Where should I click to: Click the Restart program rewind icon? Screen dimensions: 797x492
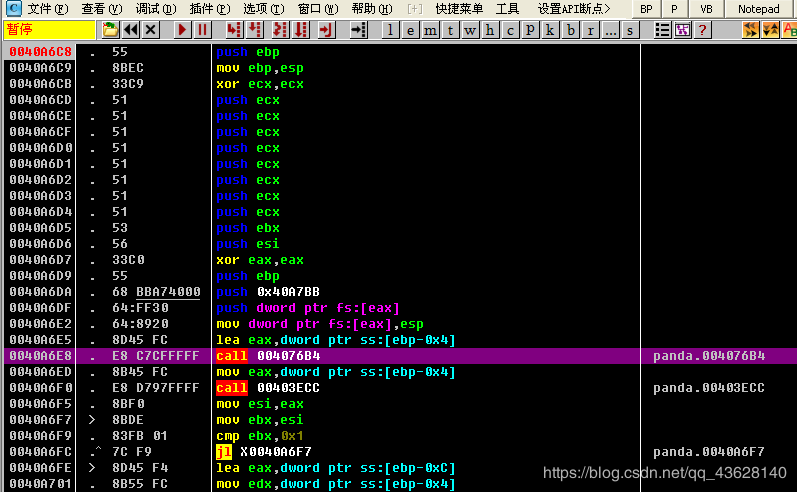tap(131, 30)
